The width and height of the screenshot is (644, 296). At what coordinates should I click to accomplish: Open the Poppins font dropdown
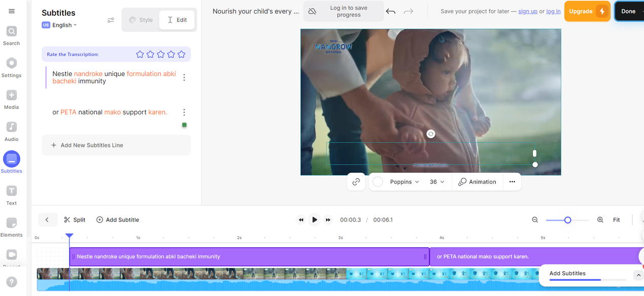pos(405,182)
